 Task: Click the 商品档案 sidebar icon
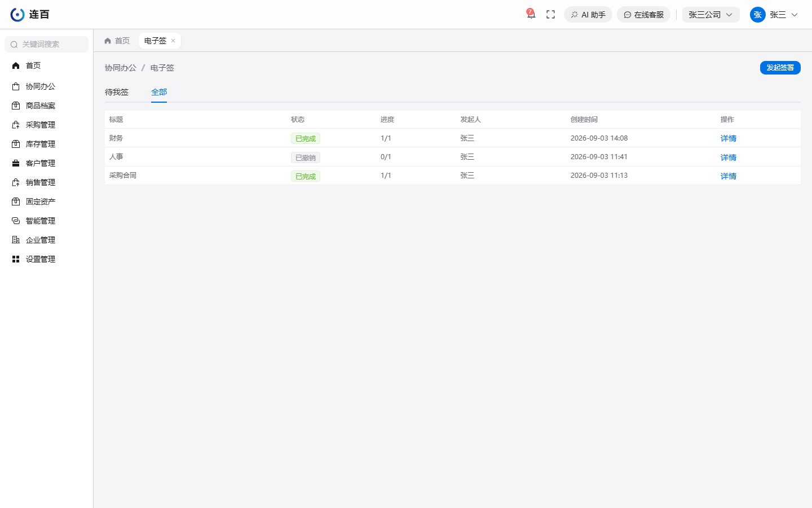pyautogui.click(x=16, y=106)
